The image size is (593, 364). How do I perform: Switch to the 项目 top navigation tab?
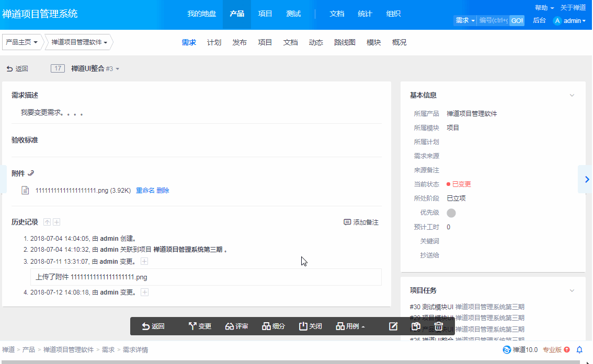click(265, 14)
